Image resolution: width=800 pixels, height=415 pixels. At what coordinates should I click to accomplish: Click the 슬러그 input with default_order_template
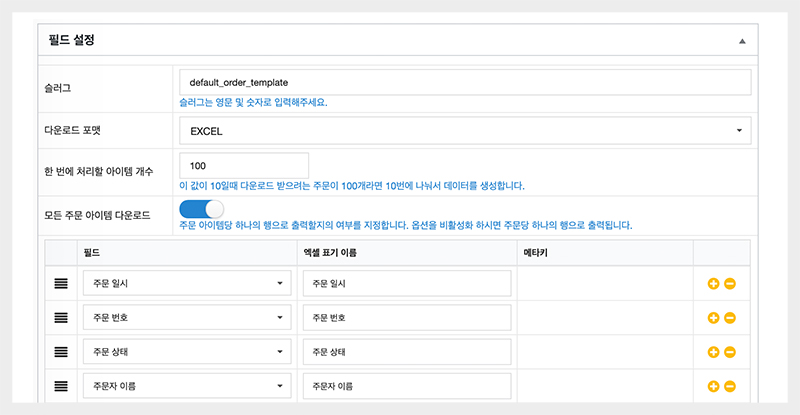(x=464, y=82)
